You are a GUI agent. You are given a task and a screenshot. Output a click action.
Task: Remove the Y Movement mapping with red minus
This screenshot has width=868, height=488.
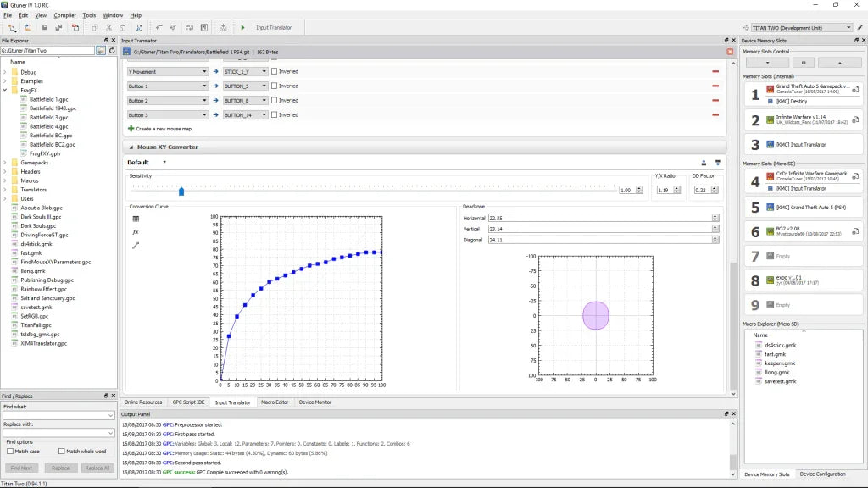click(716, 72)
